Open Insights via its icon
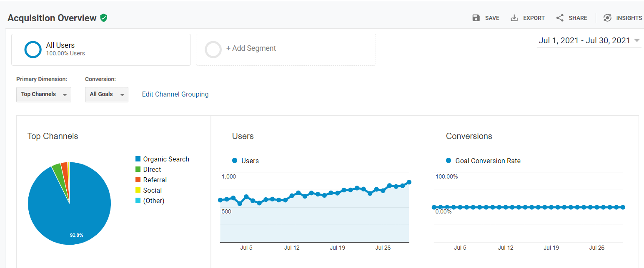The image size is (644, 268). tap(607, 18)
